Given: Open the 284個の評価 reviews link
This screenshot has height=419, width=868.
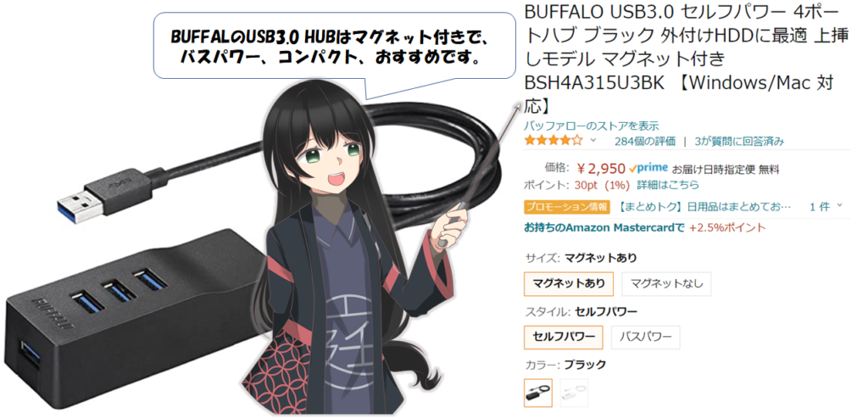Looking at the screenshot, I should point(645,141).
